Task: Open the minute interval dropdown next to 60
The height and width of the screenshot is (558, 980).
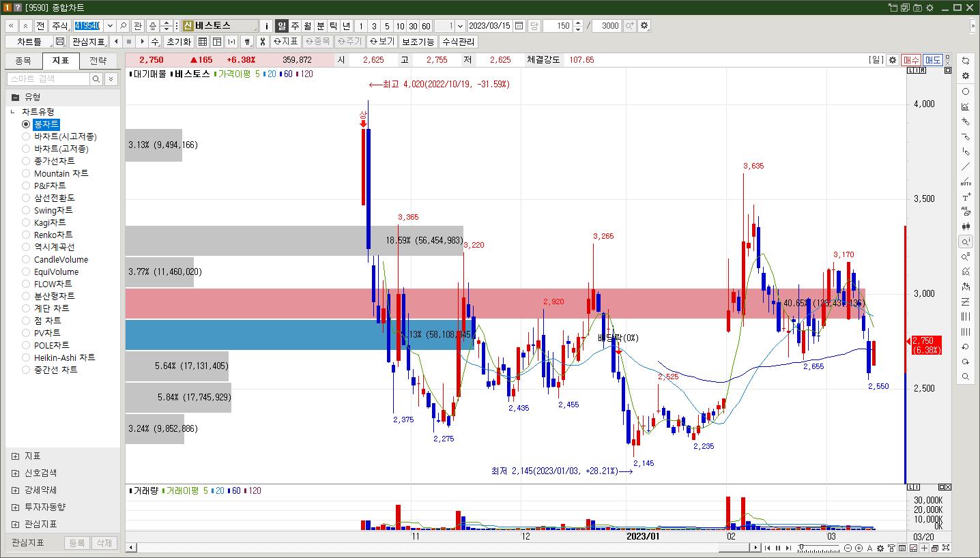Action: tap(460, 26)
